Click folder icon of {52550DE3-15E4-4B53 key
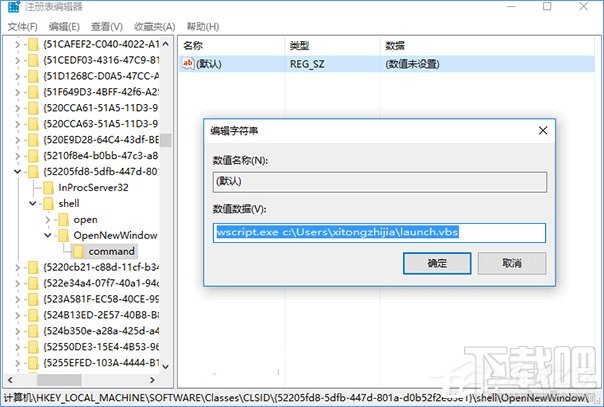The image size is (604, 407). pyautogui.click(x=34, y=347)
